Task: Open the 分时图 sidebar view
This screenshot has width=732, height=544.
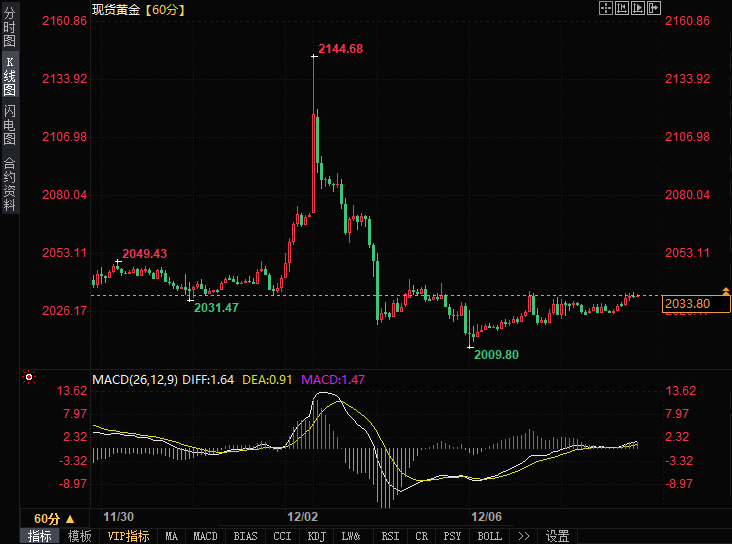Action: pyautogui.click(x=9, y=26)
